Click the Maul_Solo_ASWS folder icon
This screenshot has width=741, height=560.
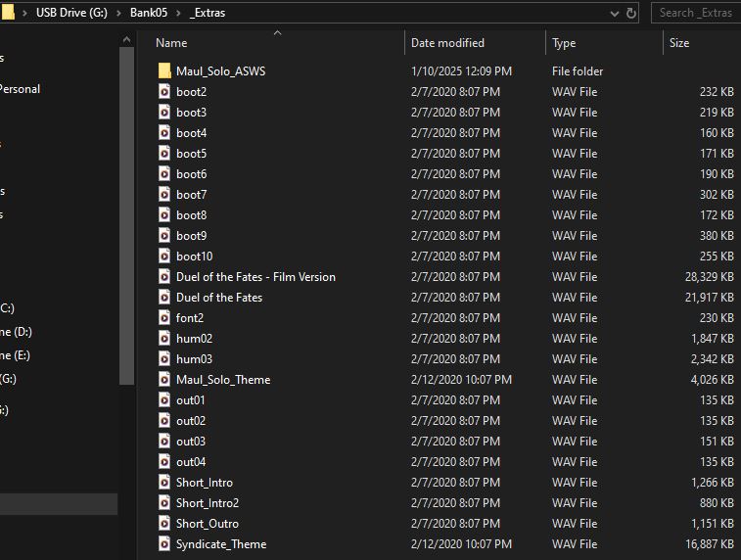(x=164, y=71)
